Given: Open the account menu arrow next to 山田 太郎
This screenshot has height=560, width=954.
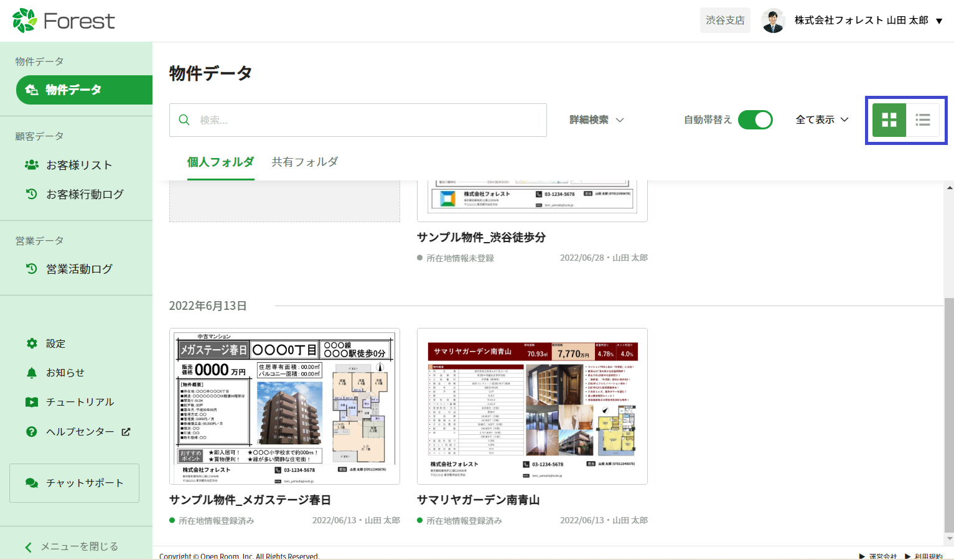Looking at the screenshot, I should (x=938, y=21).
